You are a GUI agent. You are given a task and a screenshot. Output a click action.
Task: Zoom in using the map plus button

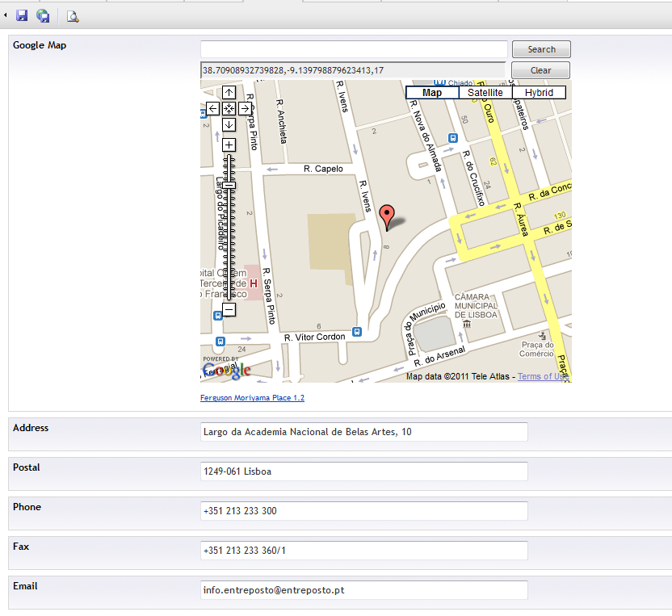click(229, 145)
